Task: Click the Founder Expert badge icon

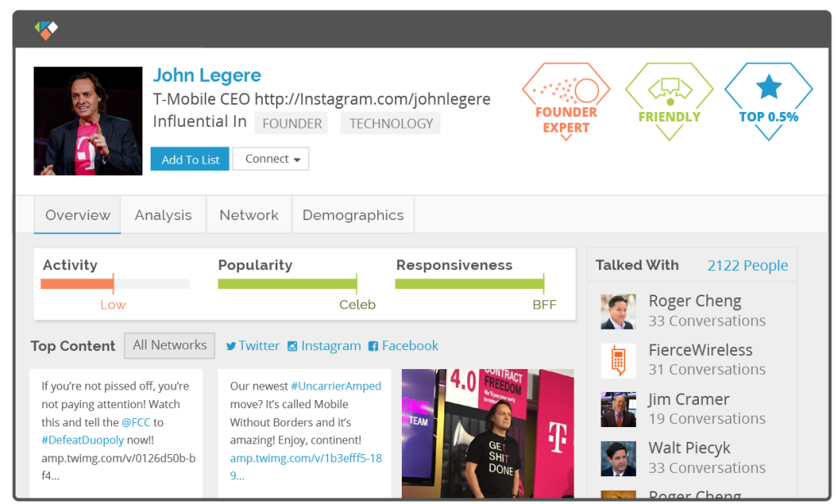Action: 566,101
